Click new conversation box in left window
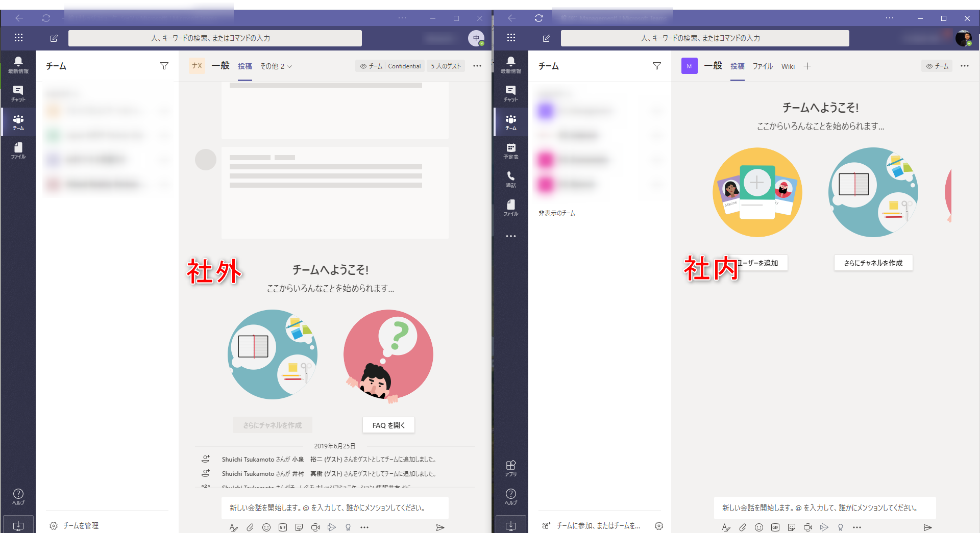Screen dimensions: 980x533 [x=335, y=508]
